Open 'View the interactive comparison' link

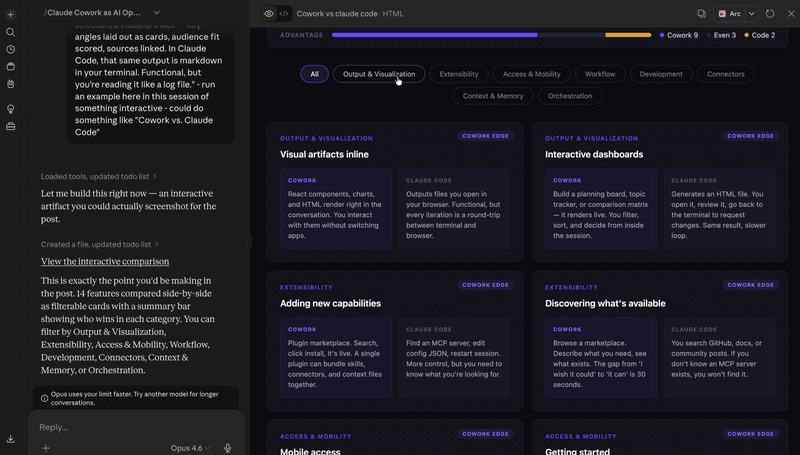[x=105, y=261]
